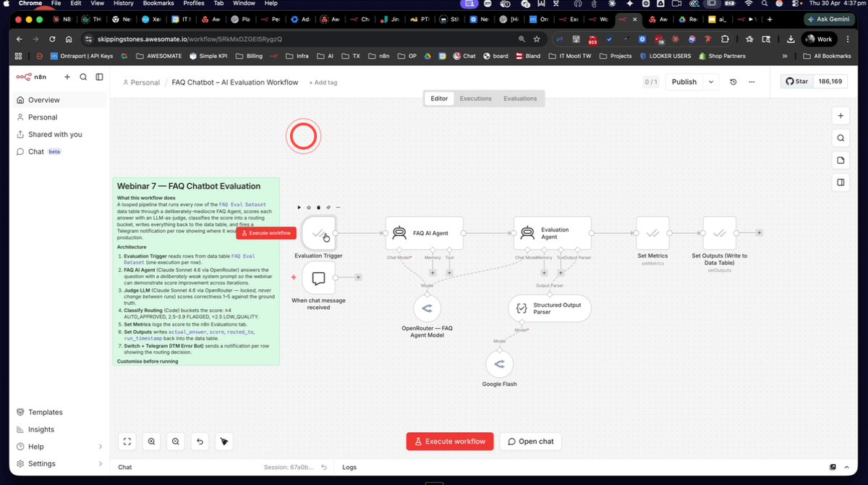The image size is (868, 485).
Task: Select the Google Flash model node
Action: (499, 364)
